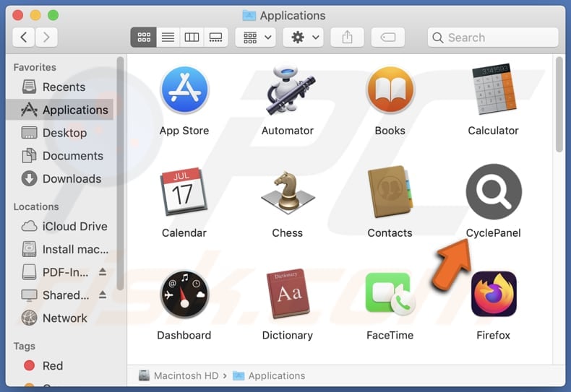Switch to column view
The height and width of the screenshot is (392, 571).
192,37
